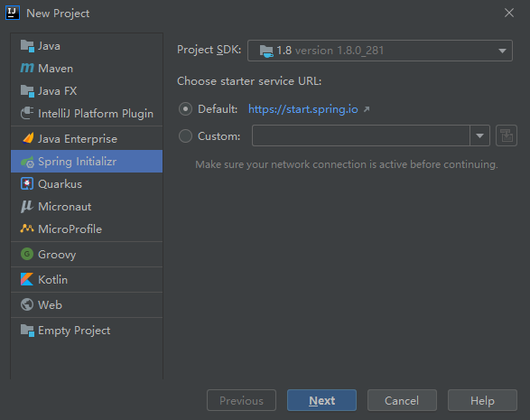530x420 pixels.
Task: Choose the Kotlin logo icon
Action: pyautogui.click(x=27, y=279)
